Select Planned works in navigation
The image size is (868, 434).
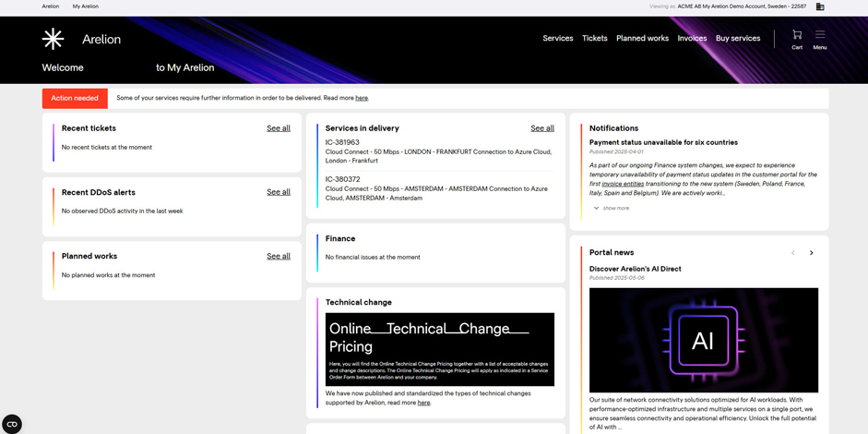642,39
